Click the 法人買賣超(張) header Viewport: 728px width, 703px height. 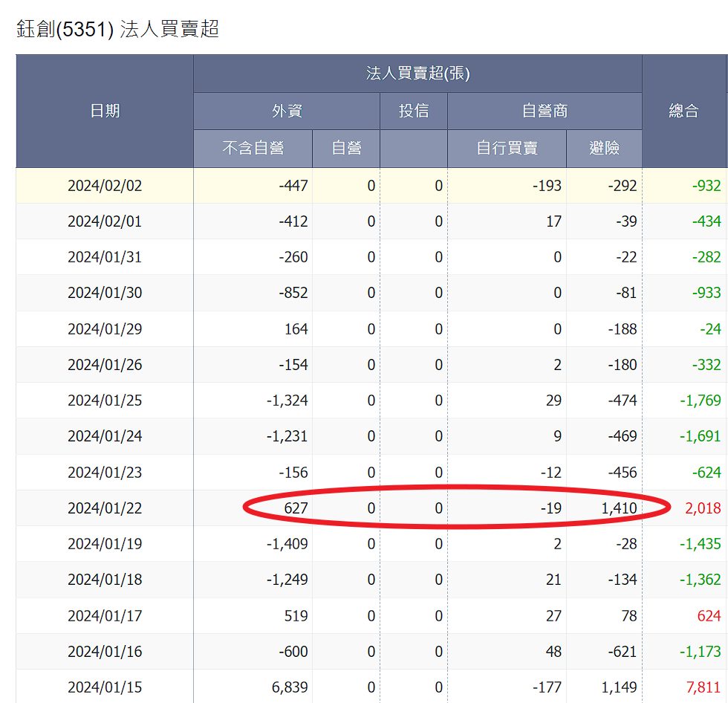click(417, 73)
